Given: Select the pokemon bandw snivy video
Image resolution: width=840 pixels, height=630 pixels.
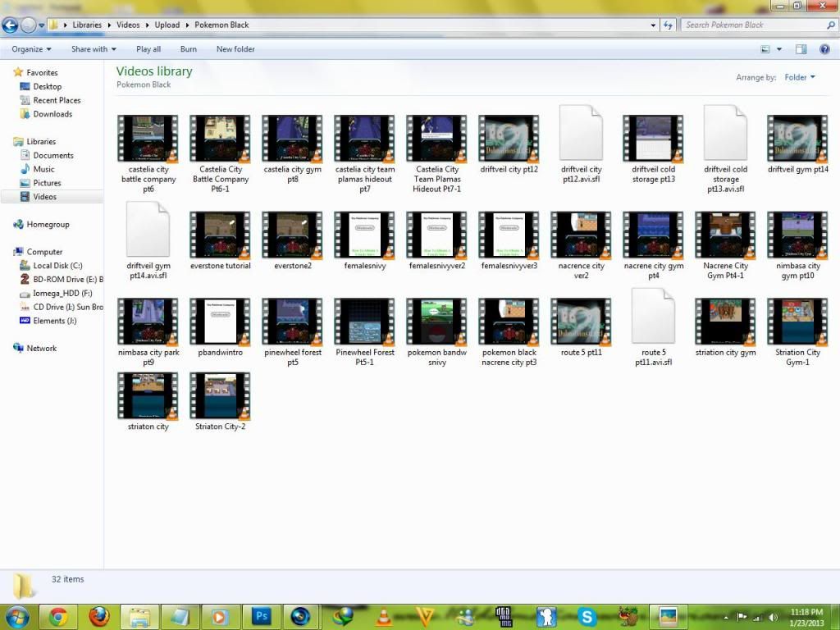Looking at the screenshot, I should point(437,332).
